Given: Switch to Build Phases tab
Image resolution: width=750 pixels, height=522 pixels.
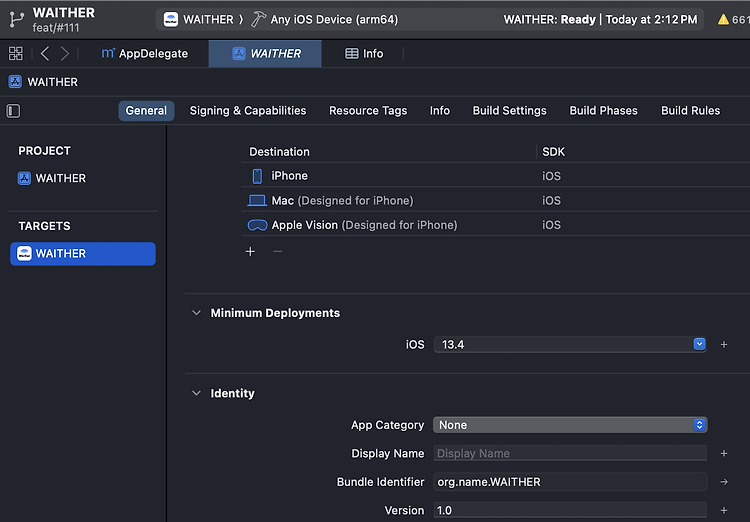Looking at the screenshot, I should 603,111.
